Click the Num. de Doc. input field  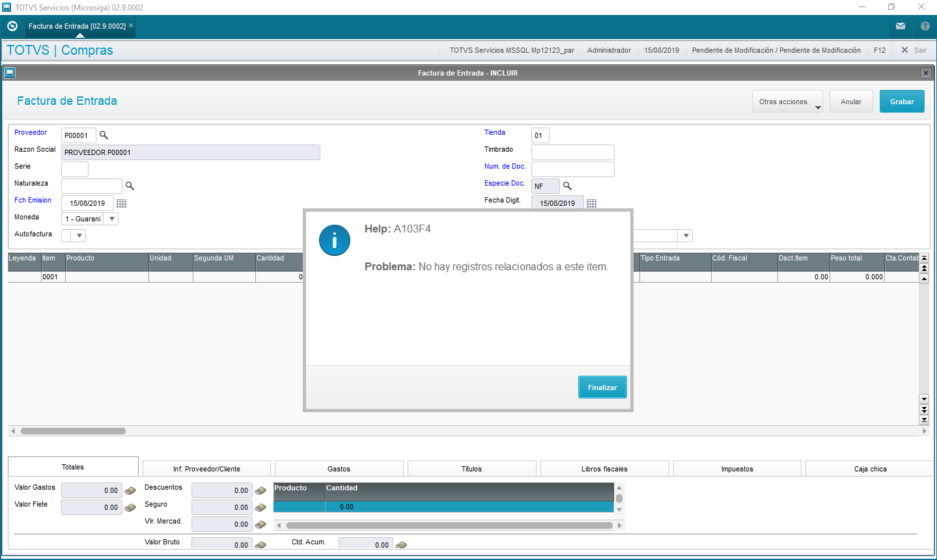point(573,169)
